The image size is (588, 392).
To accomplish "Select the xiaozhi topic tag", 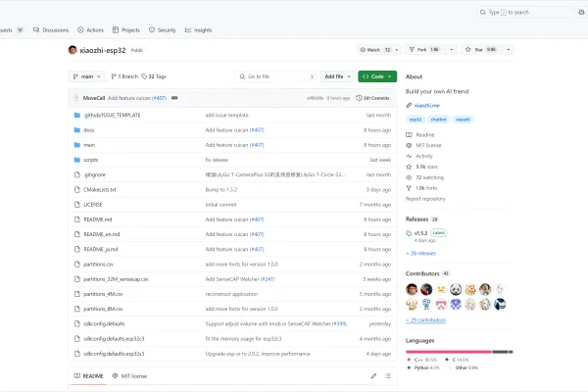I will click(463, 120).
